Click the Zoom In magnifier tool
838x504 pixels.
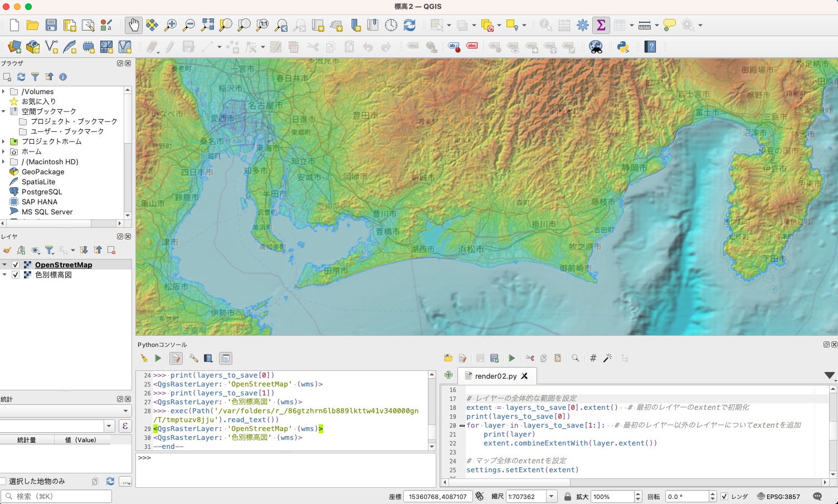pyautogui.click(x=170, y=25)
